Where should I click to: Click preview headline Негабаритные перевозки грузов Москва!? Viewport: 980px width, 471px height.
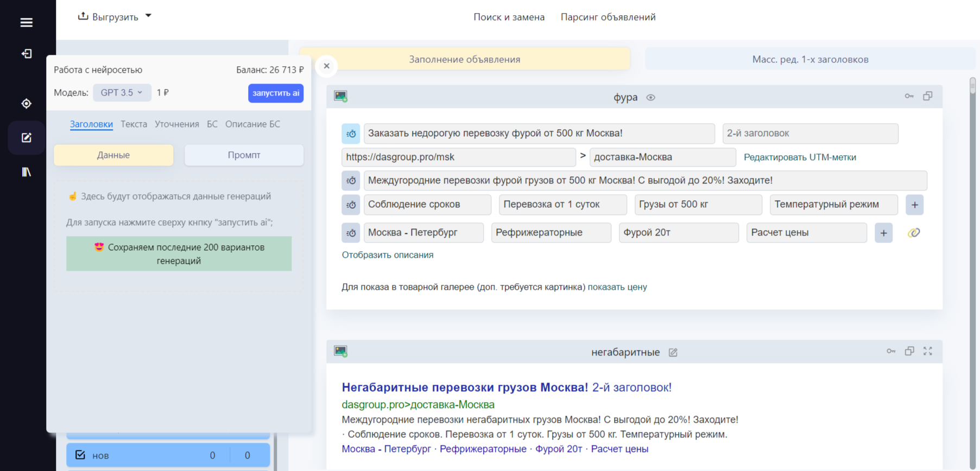click(465, 387)
